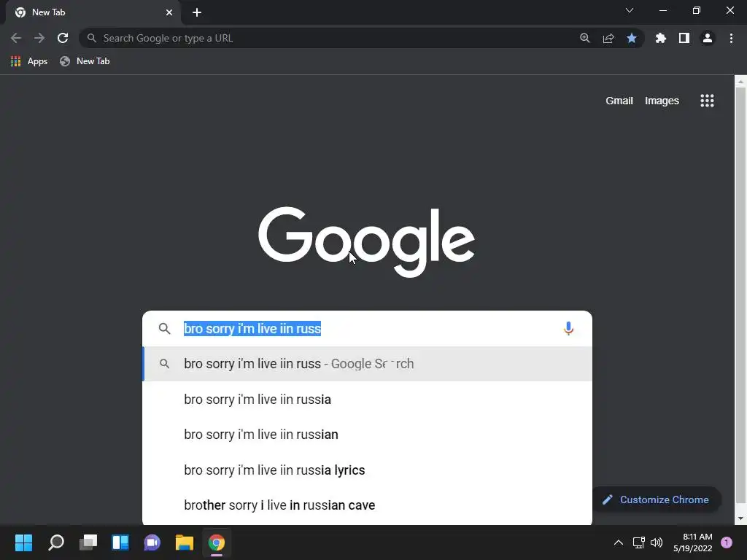
Task: Open Images link
Action: tap(662, 101)
